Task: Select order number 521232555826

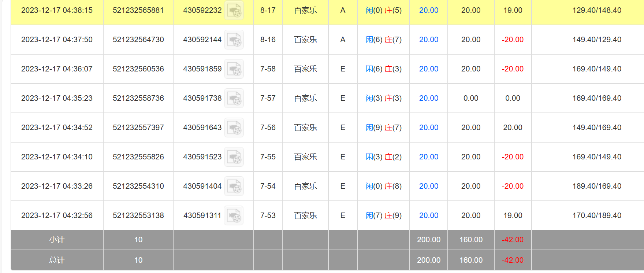Action: click(138, 157)
